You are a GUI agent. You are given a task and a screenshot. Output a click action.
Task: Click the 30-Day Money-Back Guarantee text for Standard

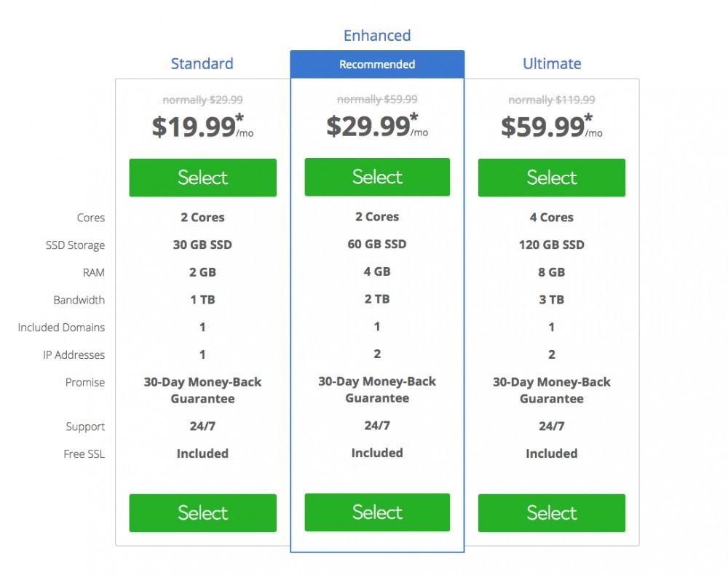point(202,390)
